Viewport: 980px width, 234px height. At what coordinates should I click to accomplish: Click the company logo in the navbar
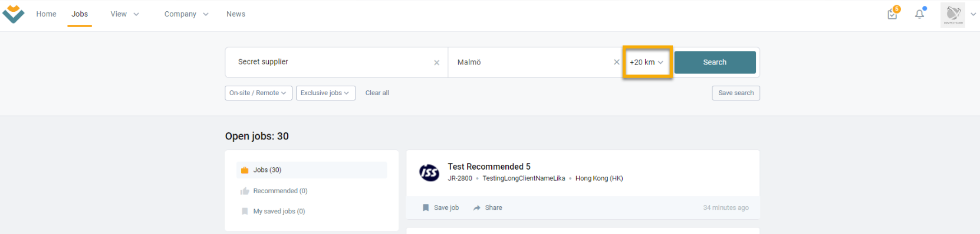click(13, 14)
